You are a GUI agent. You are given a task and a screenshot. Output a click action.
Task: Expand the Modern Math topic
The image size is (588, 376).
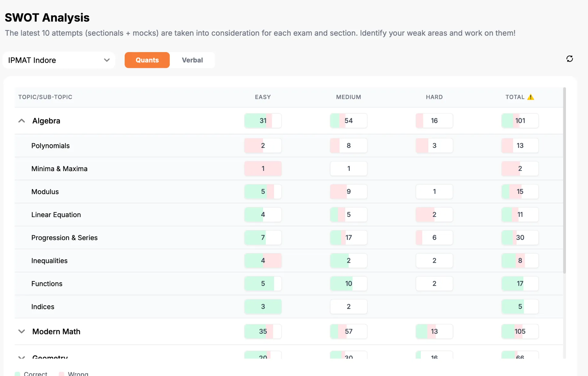coord(21,331)
